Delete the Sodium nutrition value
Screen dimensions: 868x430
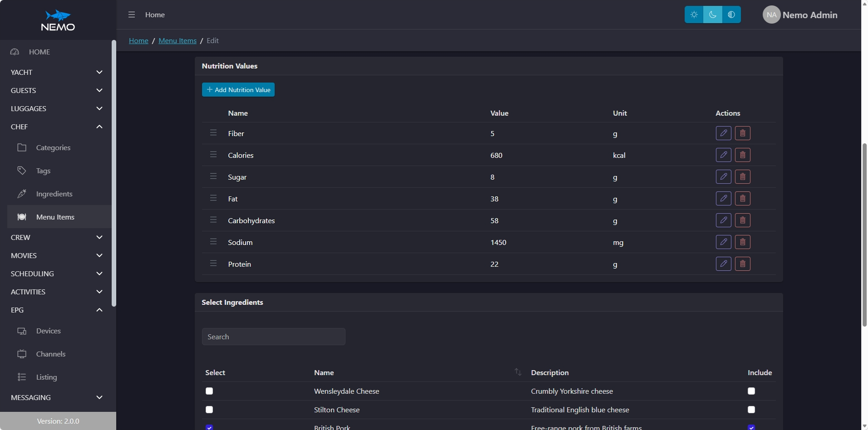coord(743,242)
